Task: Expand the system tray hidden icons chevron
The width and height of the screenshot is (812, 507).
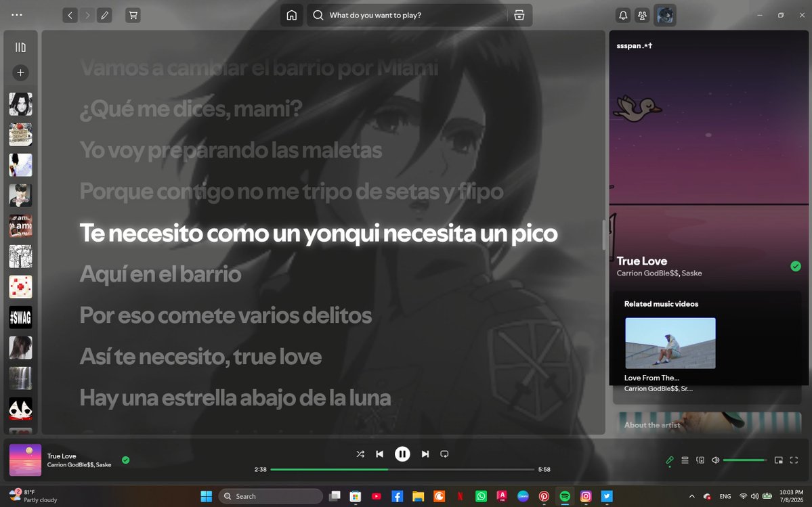Action: pyautogui.click(x=691, y=496)
